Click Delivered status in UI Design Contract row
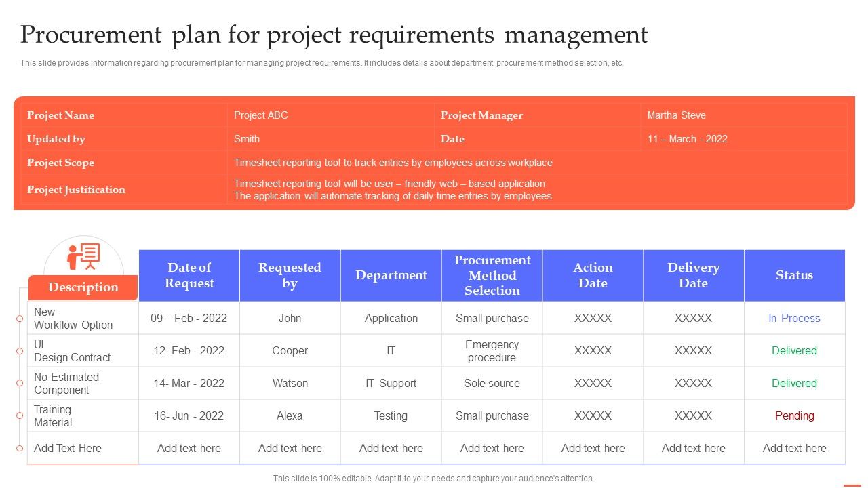 [794, 350]
